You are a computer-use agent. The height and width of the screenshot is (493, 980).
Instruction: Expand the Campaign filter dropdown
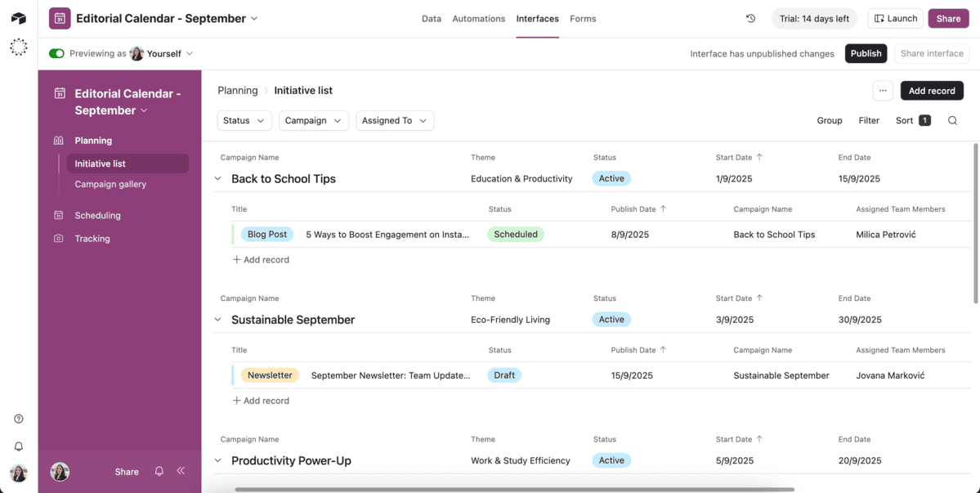(x=313, y=121)
